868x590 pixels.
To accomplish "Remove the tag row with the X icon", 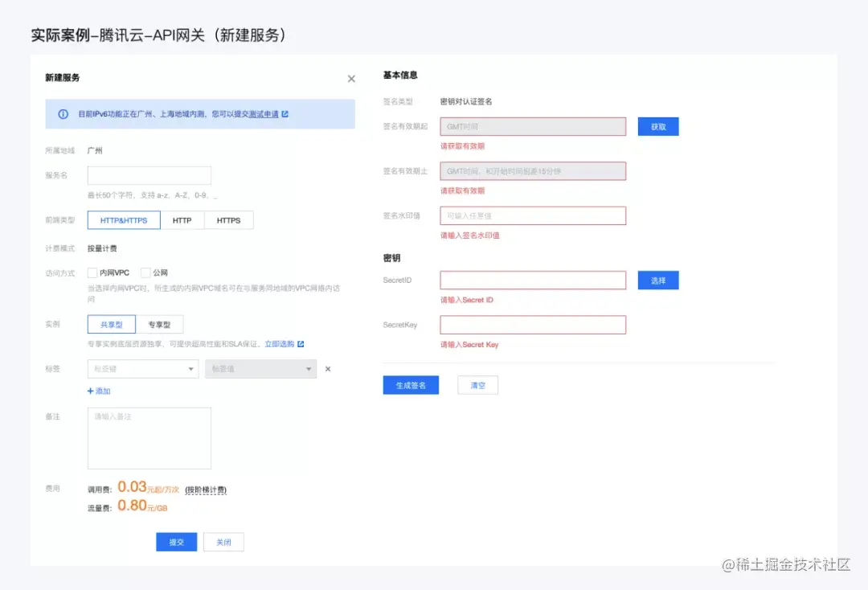I will click(328, 369).
